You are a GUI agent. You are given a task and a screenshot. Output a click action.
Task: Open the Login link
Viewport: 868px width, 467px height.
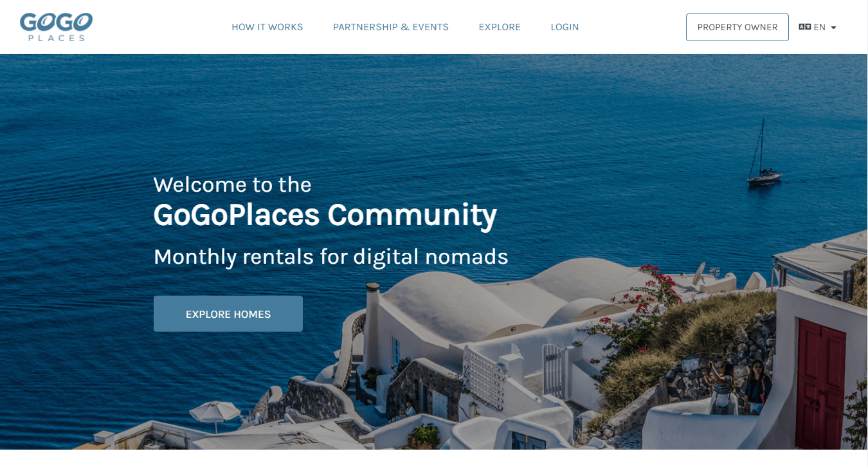(565, 27)
